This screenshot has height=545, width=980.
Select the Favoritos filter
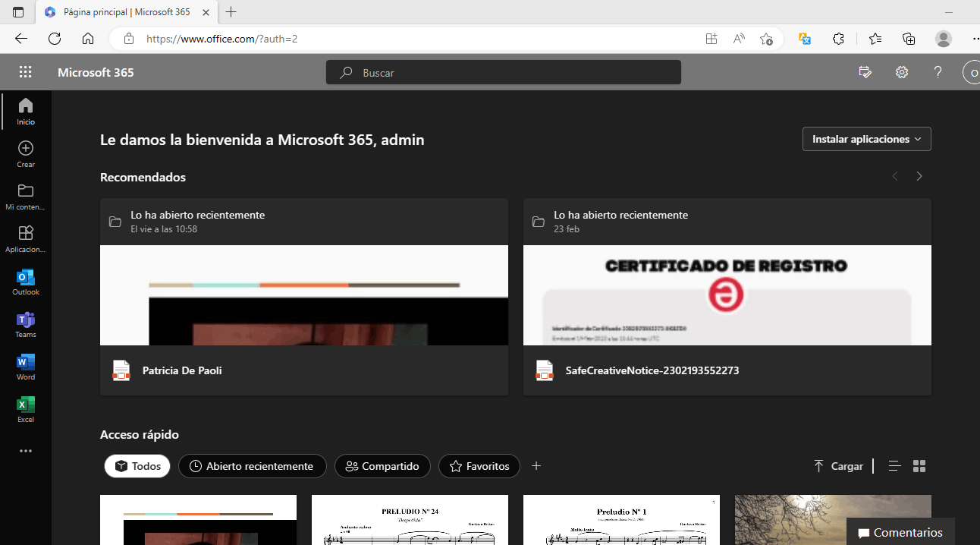(x=479, y=466)
